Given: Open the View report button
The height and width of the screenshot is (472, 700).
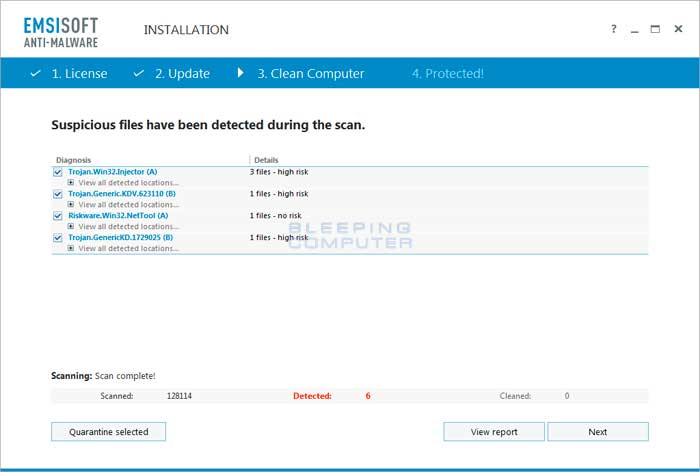Looking at the screenshot, I should pos(494,432).
